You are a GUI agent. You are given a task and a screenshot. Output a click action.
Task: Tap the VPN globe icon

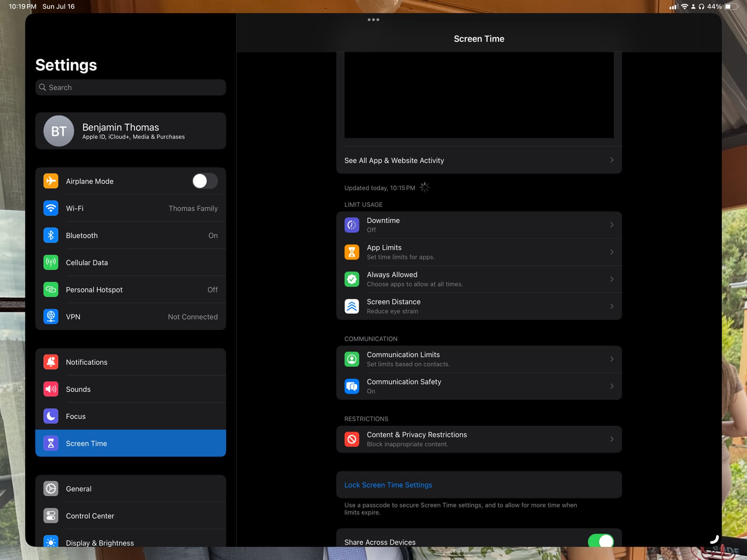point(51,317)
